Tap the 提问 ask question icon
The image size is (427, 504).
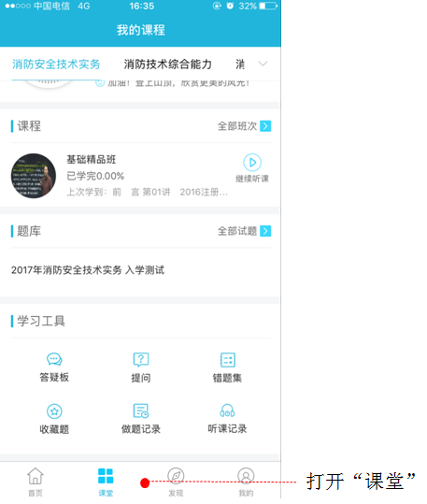point(141,367)
